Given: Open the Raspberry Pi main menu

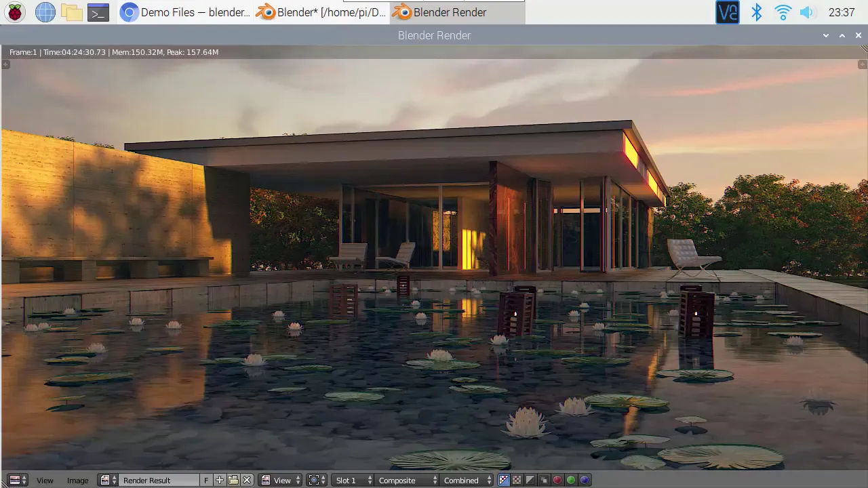Looking at the screenshot, I should click(x=14, y=12).
